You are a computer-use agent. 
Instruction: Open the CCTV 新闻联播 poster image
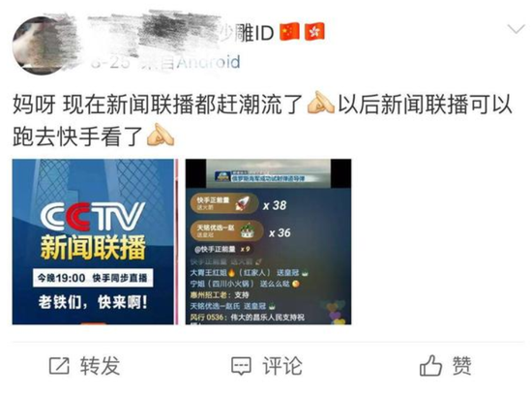(93, 241)
